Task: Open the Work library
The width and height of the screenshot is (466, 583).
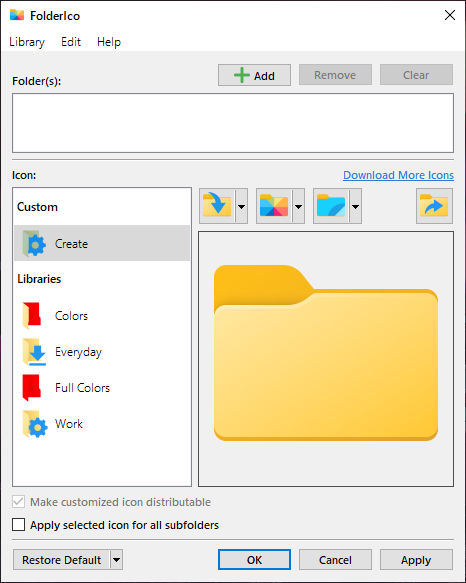Action: [x=102, y=424]
